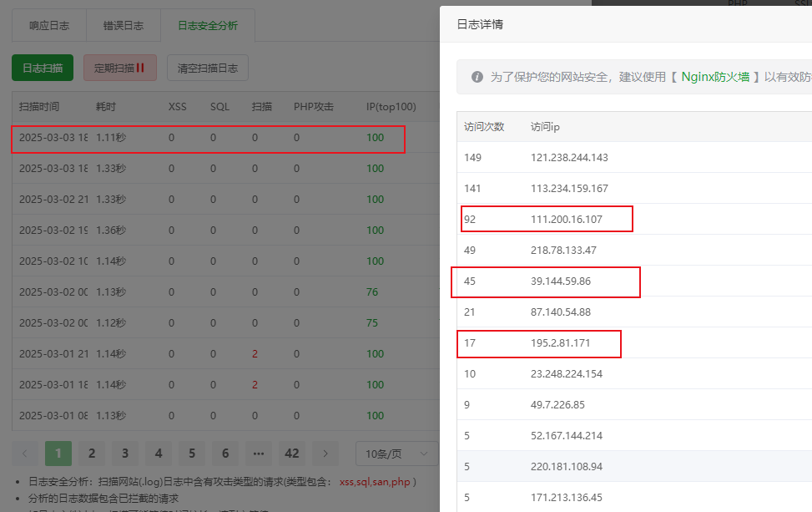Click scan count 2 in 2025-03-01 18 row
Viewport: 812px width, 512px height.
[255, 384]
